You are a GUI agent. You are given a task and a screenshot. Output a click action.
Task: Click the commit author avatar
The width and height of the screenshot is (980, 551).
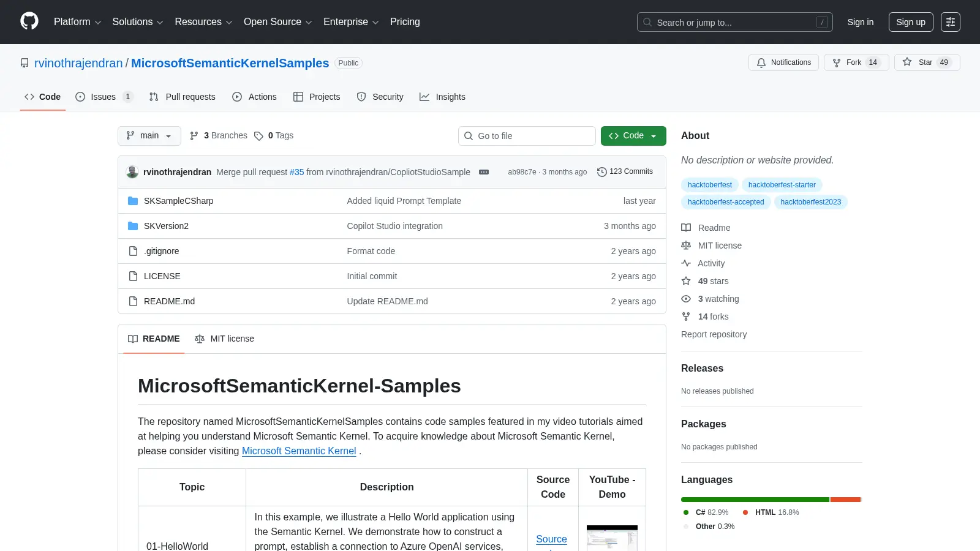[132, 172]
